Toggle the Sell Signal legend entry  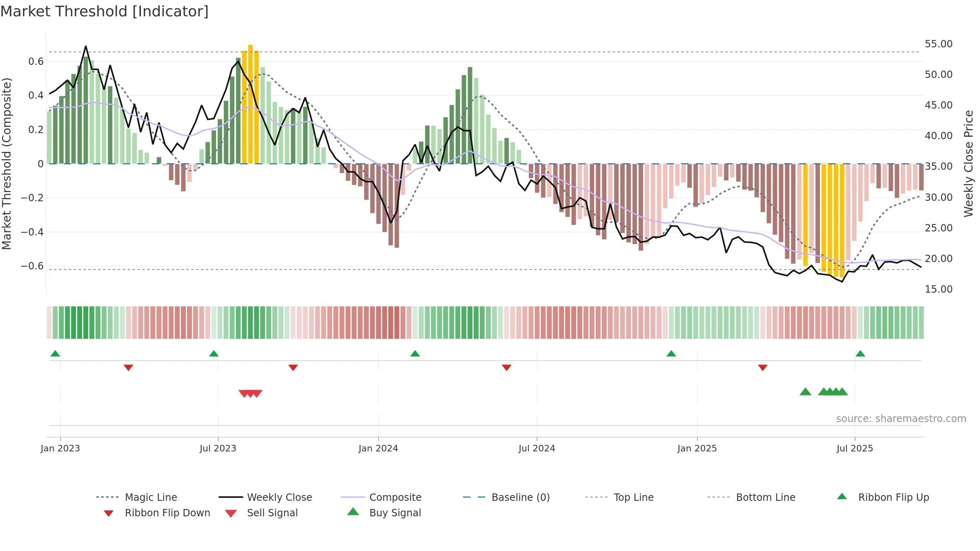pos(261,513)
